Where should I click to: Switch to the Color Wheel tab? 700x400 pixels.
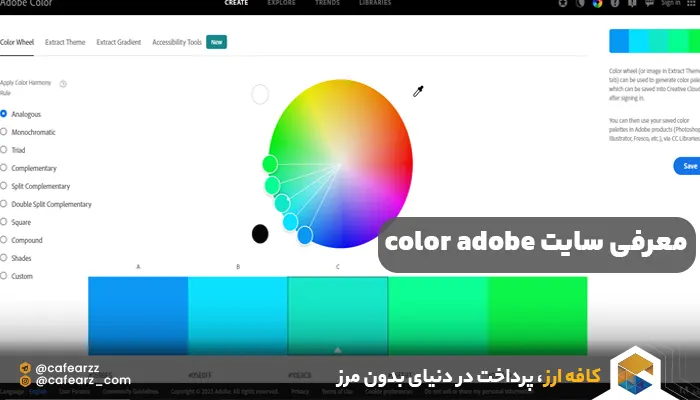(17, 42)
